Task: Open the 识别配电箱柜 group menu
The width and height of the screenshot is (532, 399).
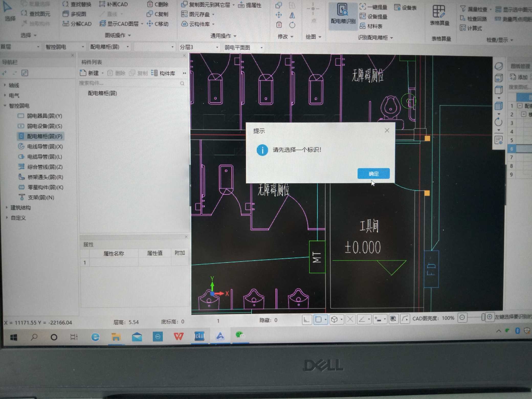Action: click(x=375, y=38)
